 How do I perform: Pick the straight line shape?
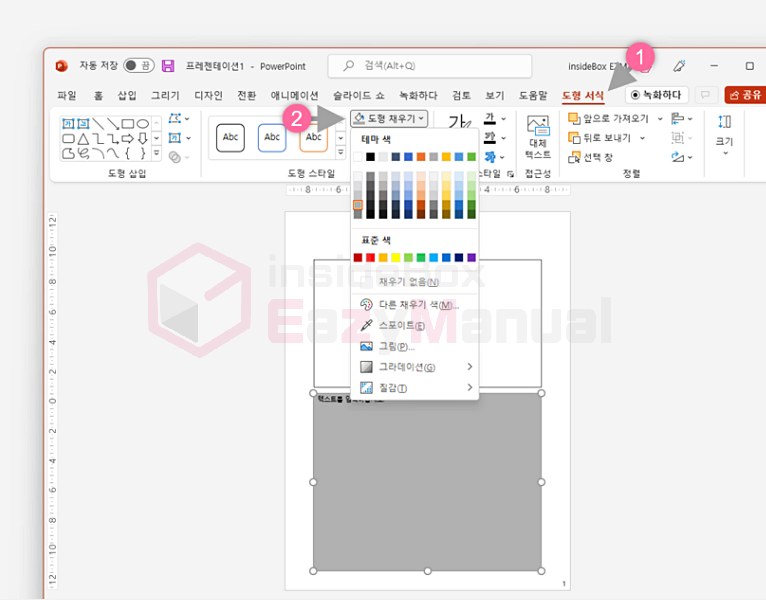98,123
